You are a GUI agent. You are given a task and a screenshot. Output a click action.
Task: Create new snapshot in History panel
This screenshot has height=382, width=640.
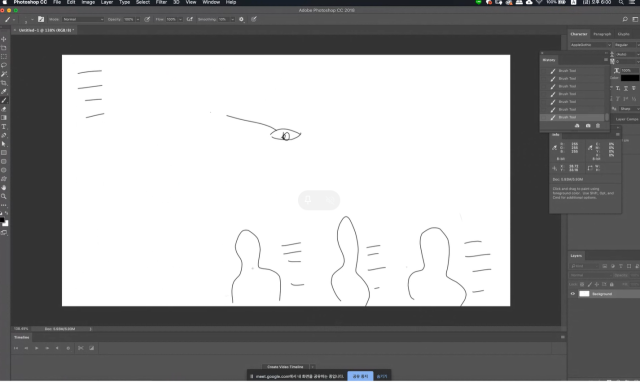click(x=588, y=126)
